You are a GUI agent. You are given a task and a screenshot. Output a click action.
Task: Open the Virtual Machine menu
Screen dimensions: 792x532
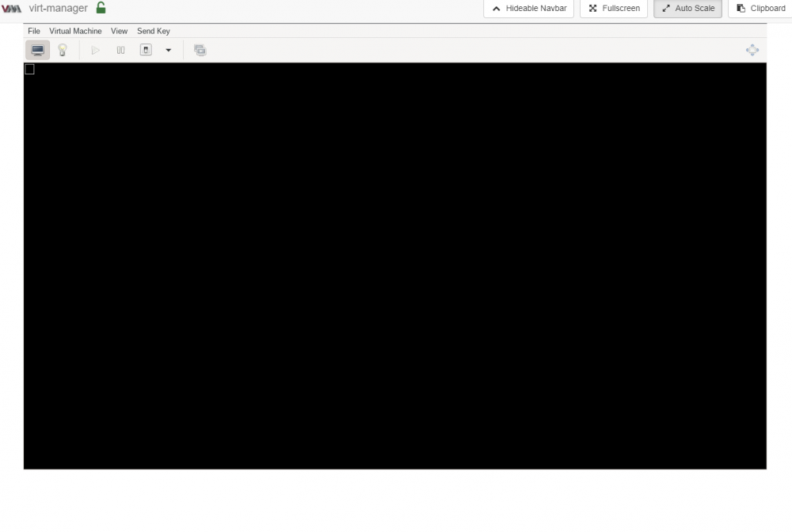coord(75,31)
